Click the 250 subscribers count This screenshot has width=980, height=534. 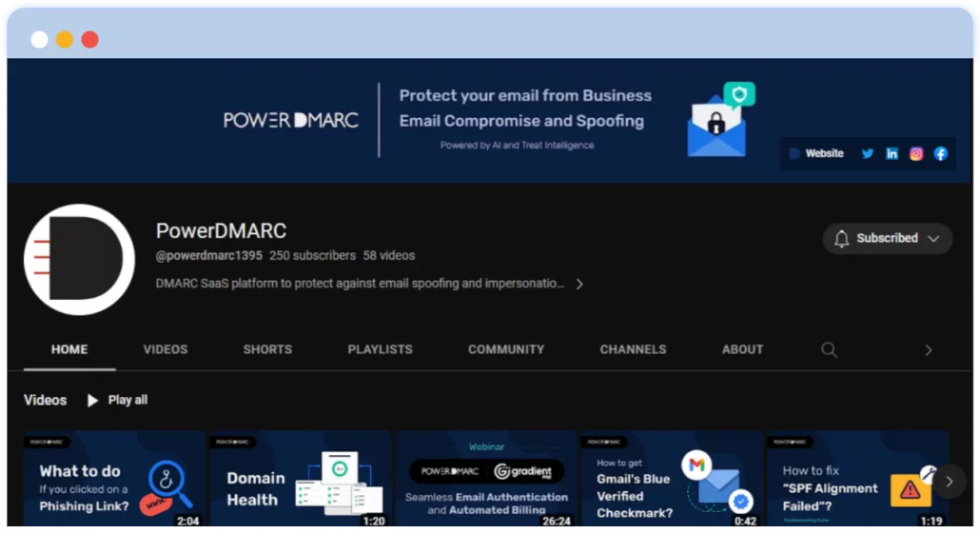312,256
